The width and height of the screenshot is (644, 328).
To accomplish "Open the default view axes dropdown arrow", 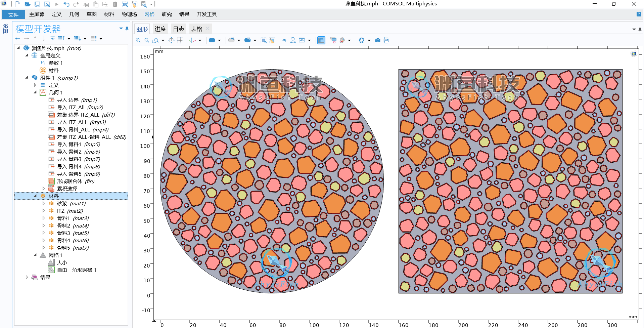I will [200, 40].
